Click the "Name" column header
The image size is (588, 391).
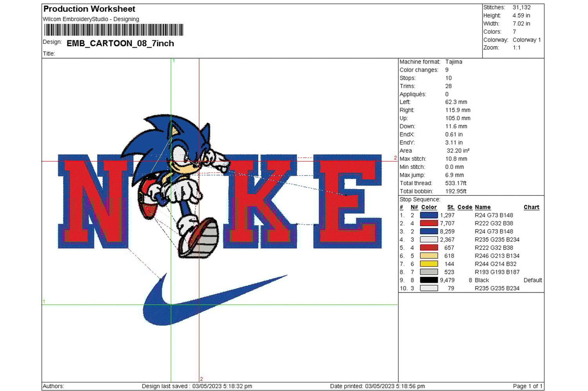(x=483, y=207)
